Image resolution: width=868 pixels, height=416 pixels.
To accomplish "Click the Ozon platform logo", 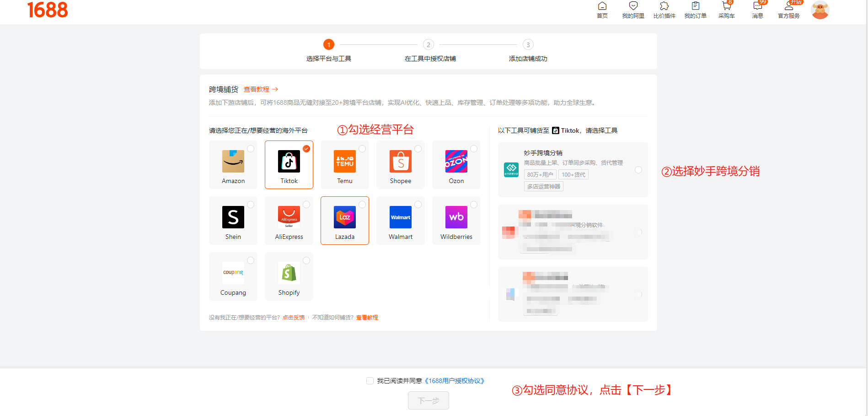I will [x=456, y=161].
